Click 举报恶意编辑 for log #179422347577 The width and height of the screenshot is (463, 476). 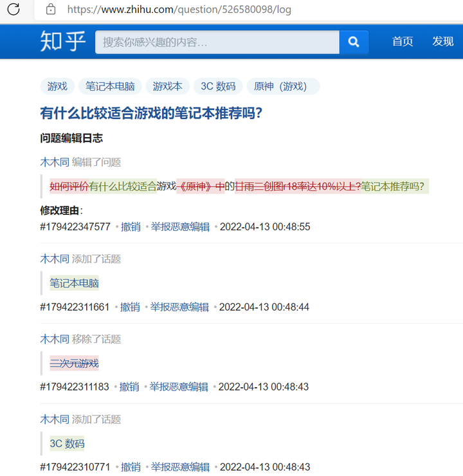pyautogui.click(x=180, y=227)
